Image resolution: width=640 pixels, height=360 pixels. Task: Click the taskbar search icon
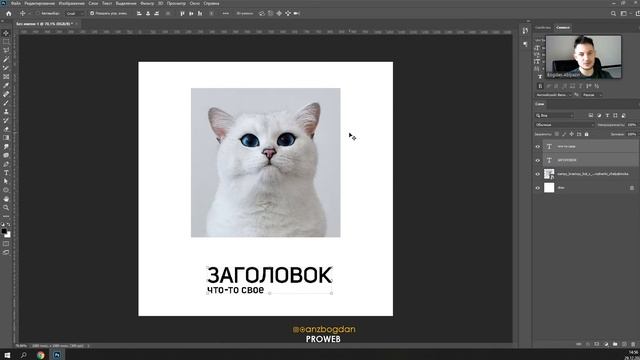coord(24,355)
